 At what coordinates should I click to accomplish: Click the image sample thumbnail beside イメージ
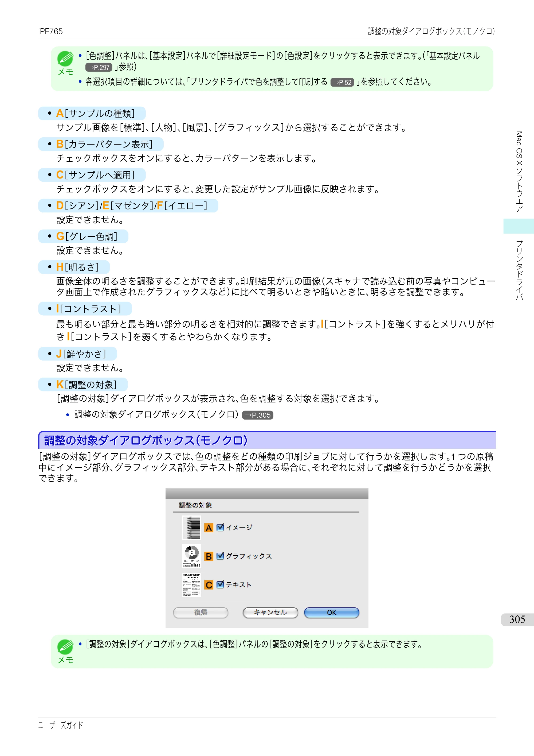click(191, 528)
